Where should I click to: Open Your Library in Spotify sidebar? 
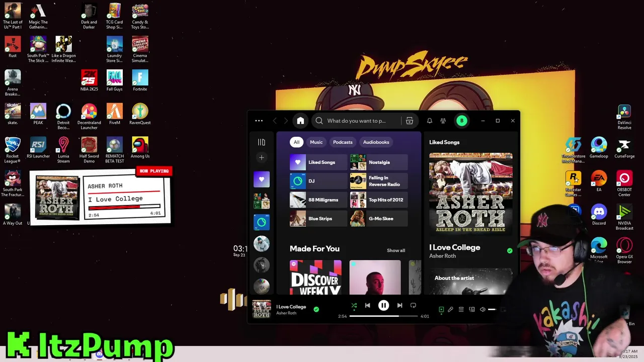[262, 142]
